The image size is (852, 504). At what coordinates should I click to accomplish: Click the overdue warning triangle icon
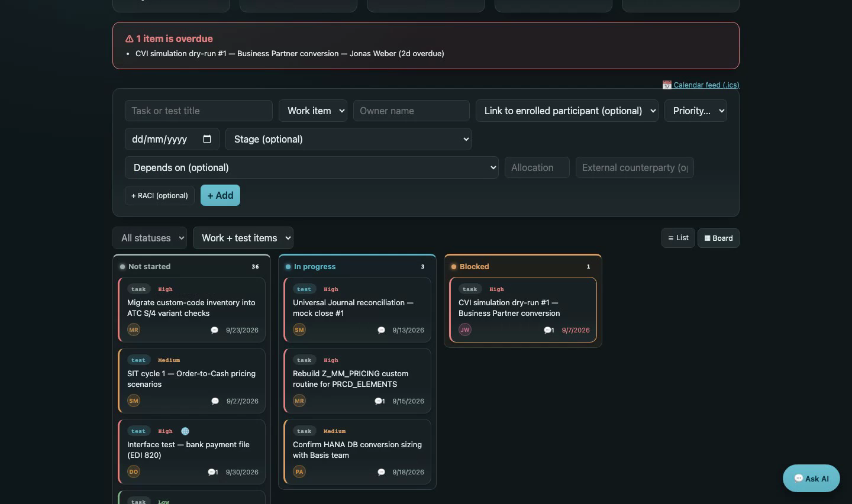[129, 38]
